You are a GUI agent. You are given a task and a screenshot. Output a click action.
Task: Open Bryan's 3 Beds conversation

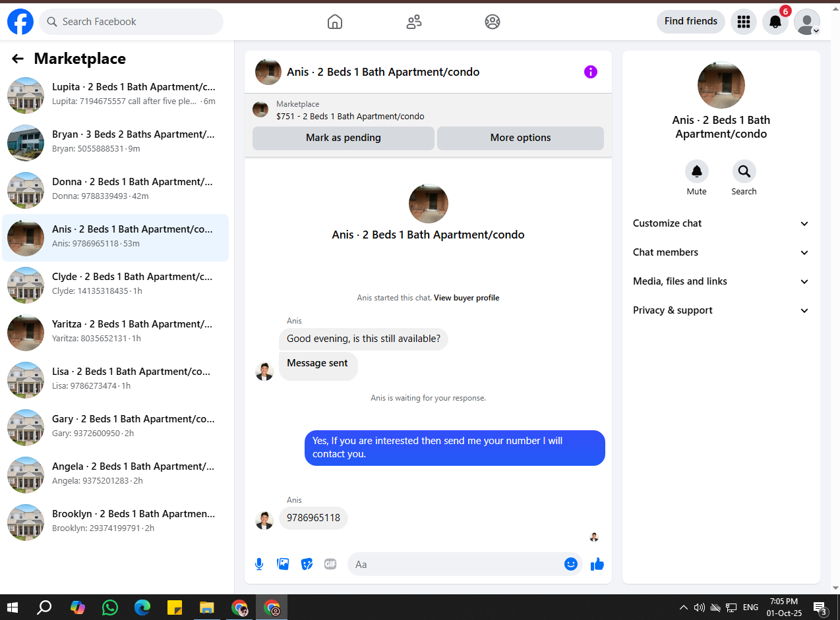pos(116,142)
